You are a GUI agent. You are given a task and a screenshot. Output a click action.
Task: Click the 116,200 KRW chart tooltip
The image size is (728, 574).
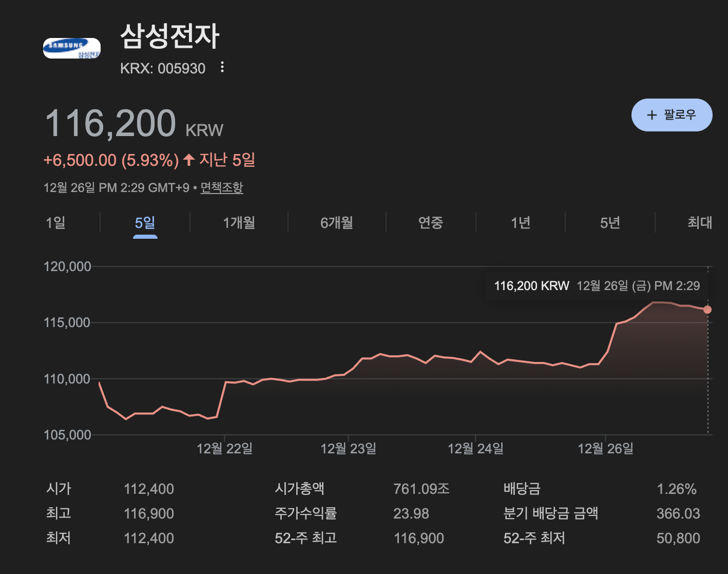point(597,286)
